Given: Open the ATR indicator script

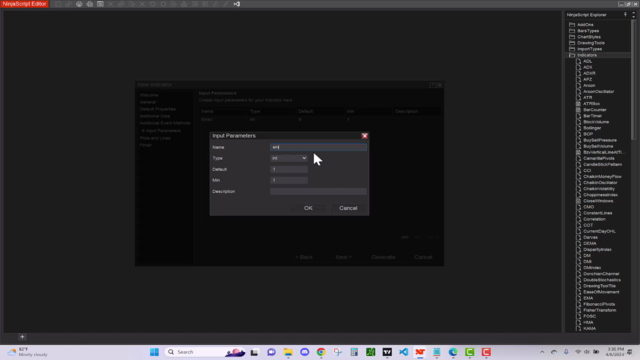Looking at the screenshot, I should tap(587, 98).
